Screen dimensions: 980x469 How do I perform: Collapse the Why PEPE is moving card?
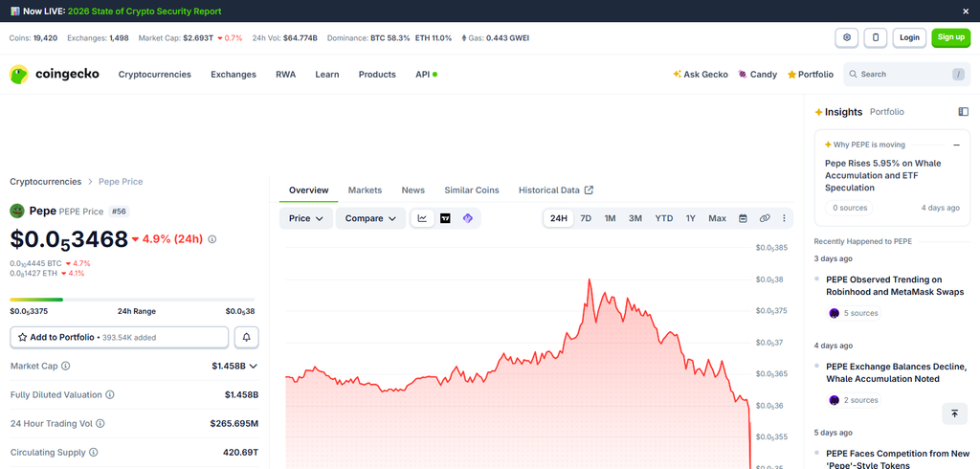coord(956,145)
